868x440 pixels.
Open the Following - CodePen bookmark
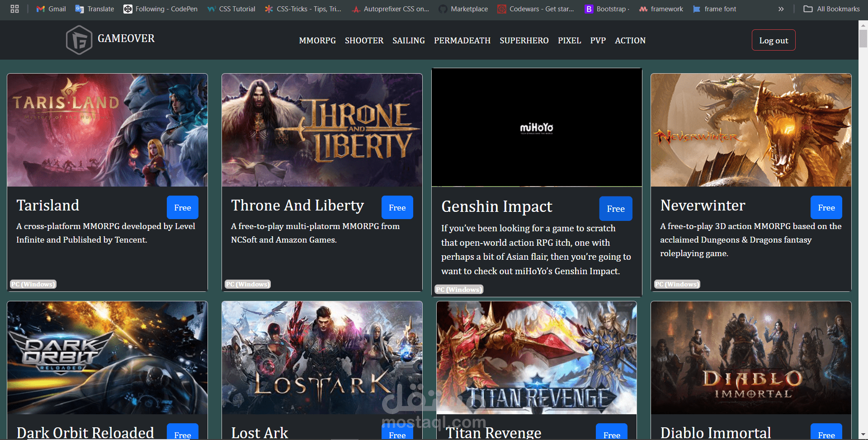[x=160, y=9]
